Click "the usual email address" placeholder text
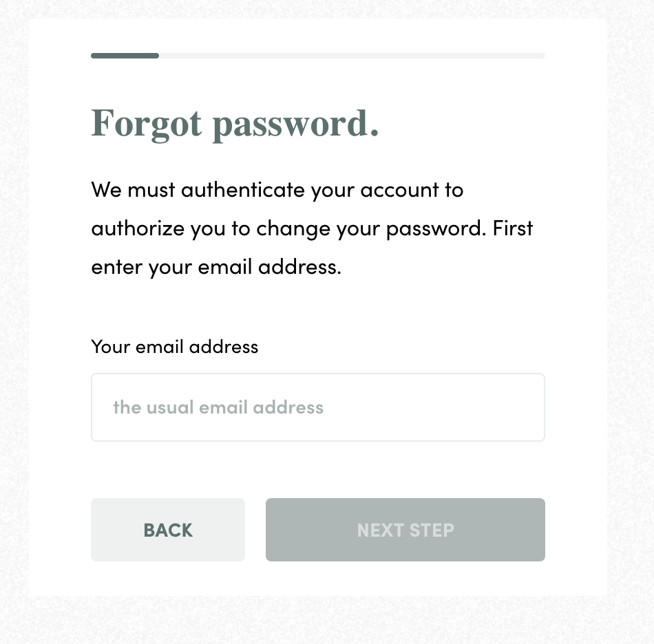Viewport: 654px width, 644px height. tap(218, 407)
